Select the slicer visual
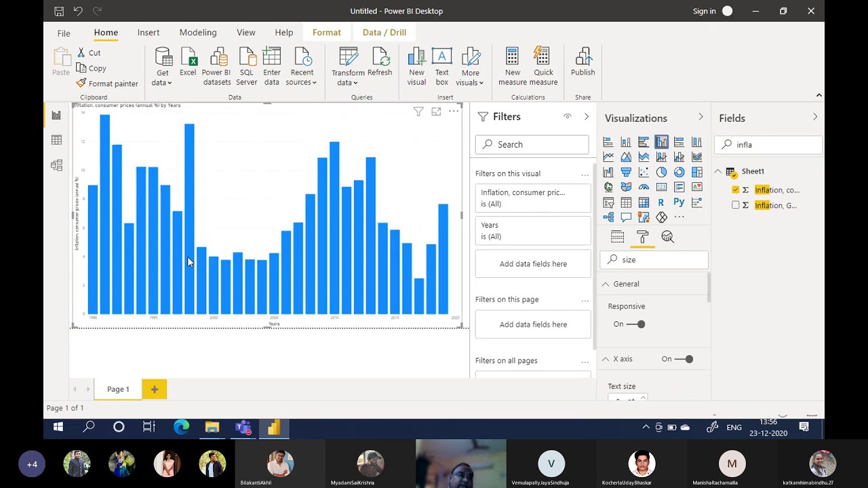868x488 pixels. coord(608,203)
